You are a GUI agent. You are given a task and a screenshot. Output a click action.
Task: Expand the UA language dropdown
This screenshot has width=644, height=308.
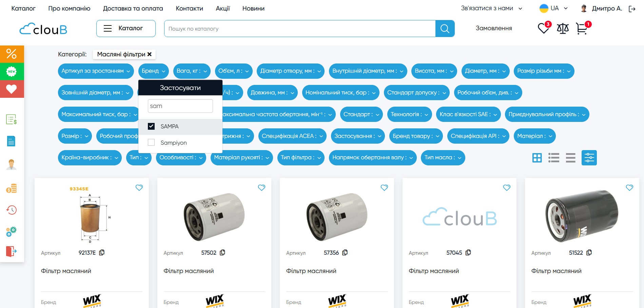(x=554, y=8)
